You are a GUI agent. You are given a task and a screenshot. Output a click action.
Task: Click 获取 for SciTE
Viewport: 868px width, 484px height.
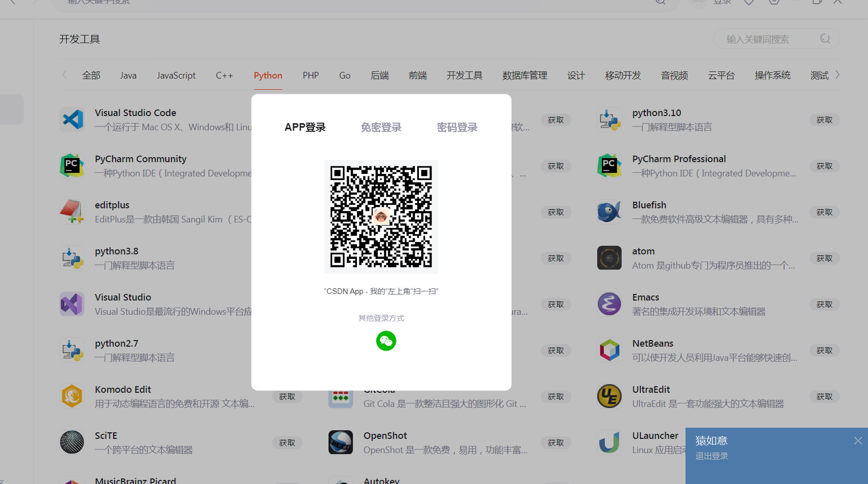(x=287, y=443)
